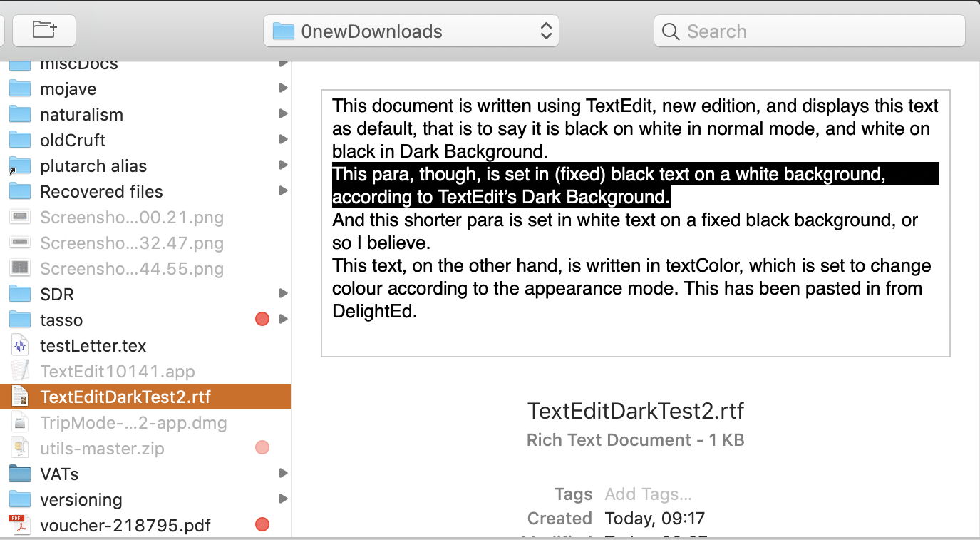The height and width of the screenshot is (540, 980).
Task: Click Add Tags… in the preview pane
Action: click(648, 494)
